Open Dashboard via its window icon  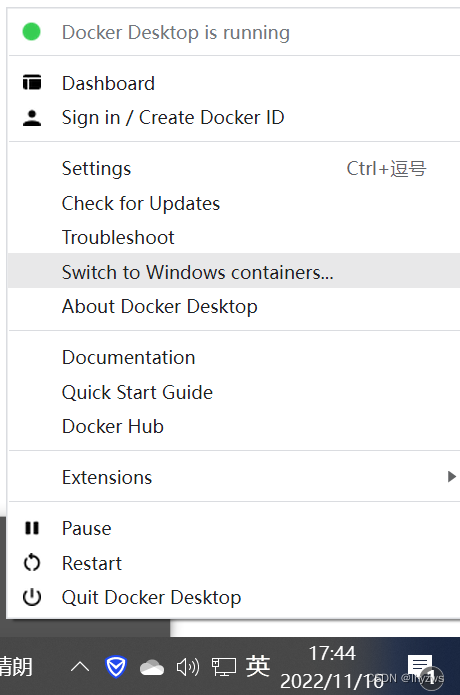[x=32, y=82]
